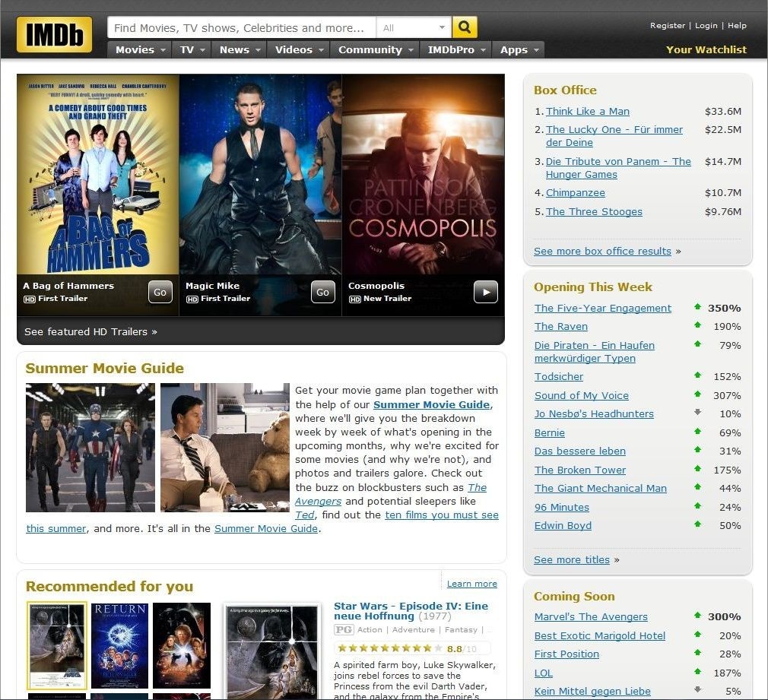768x700 pixels.
Task: Open the Chimpanzee box office link
Action: [x=575, y=192]
